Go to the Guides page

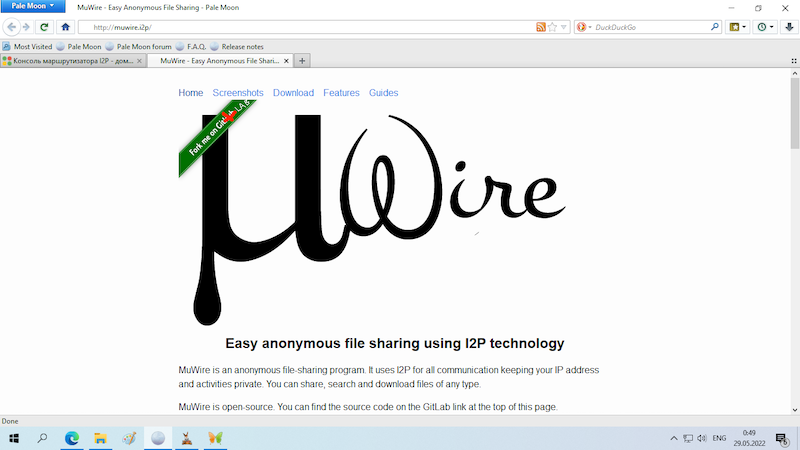point(383,93)
